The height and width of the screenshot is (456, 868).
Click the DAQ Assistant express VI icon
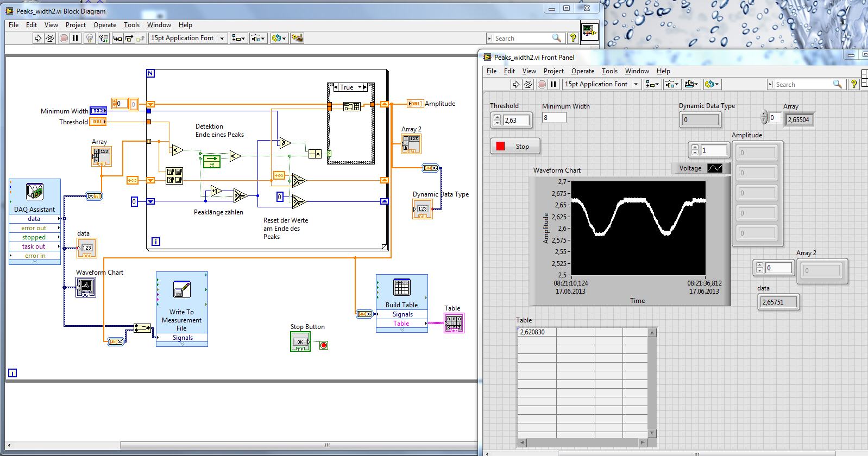click(x=35, y=192)
